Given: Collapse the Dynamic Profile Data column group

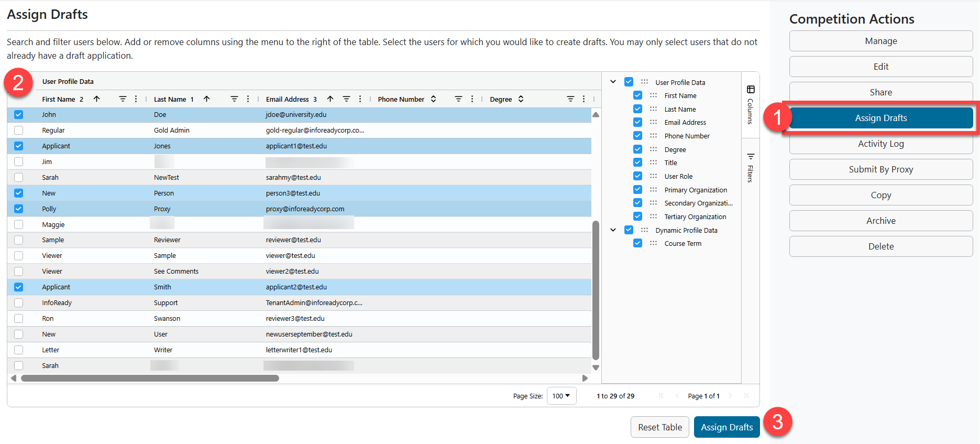Looking at the screenshot, I should tap(613, 230).
